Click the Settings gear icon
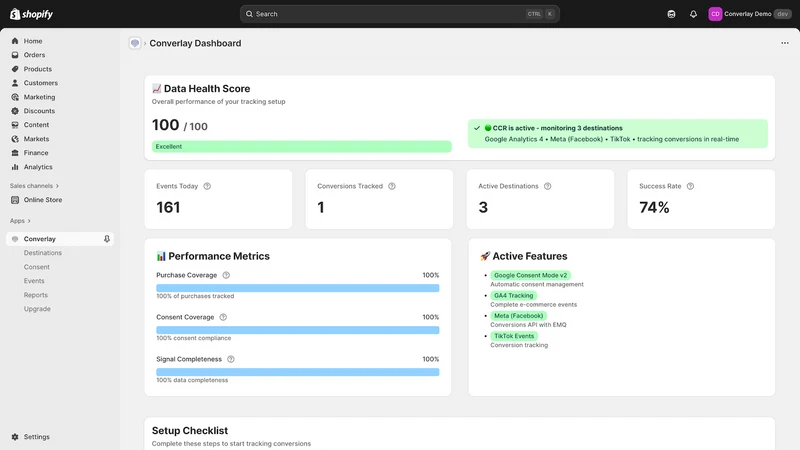This screenshot has width=800, height=450. (15, 437)
